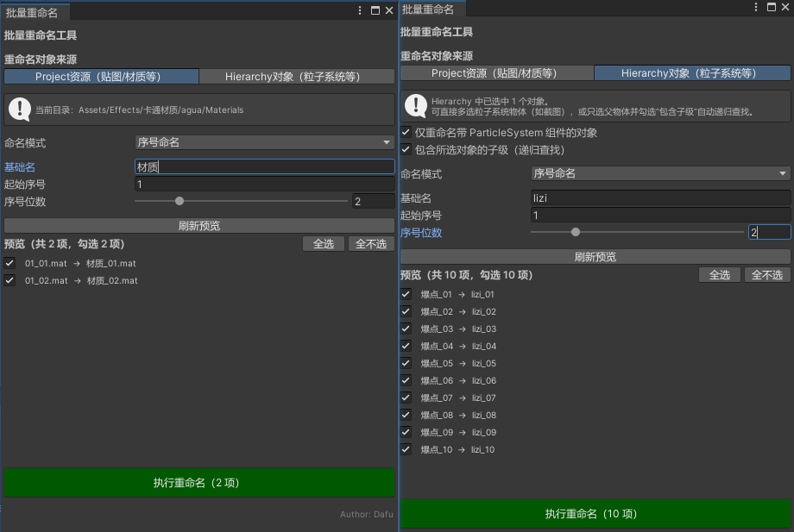Click the 序号位数 slider handle in right window
The height and width of the screenshot is (532, 794).
coord(576,232)
